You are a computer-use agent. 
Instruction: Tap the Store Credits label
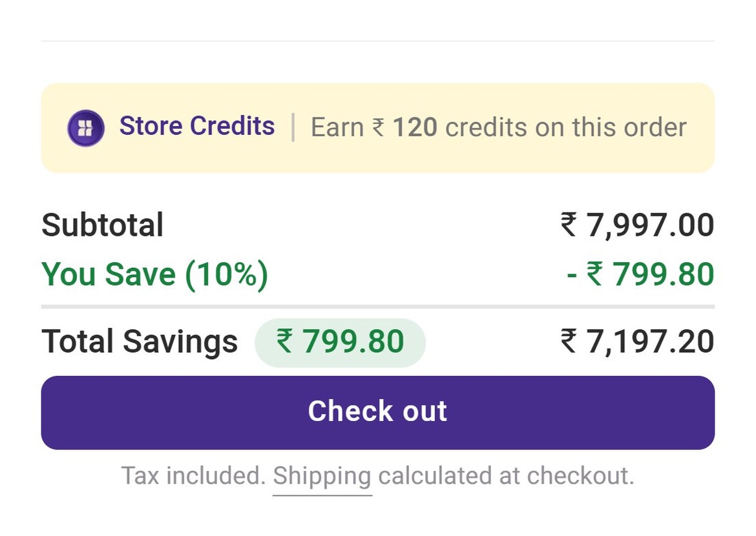(x=196, y=127)
